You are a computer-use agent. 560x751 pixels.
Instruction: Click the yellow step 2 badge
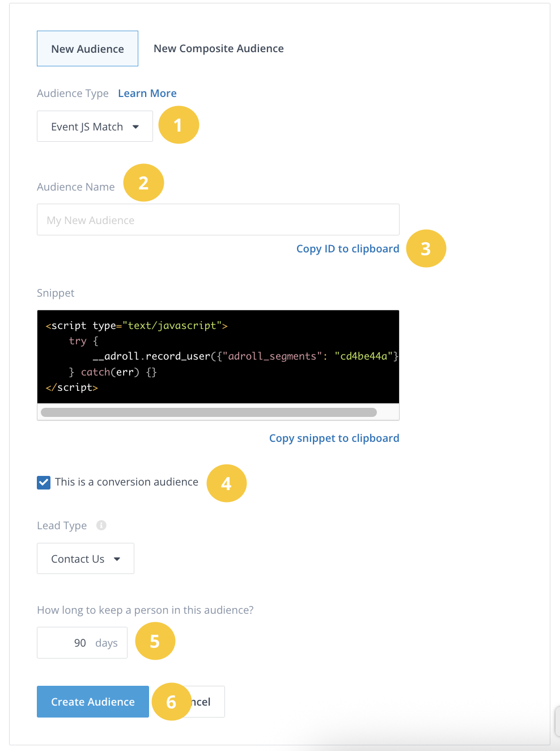click(143, 183)
